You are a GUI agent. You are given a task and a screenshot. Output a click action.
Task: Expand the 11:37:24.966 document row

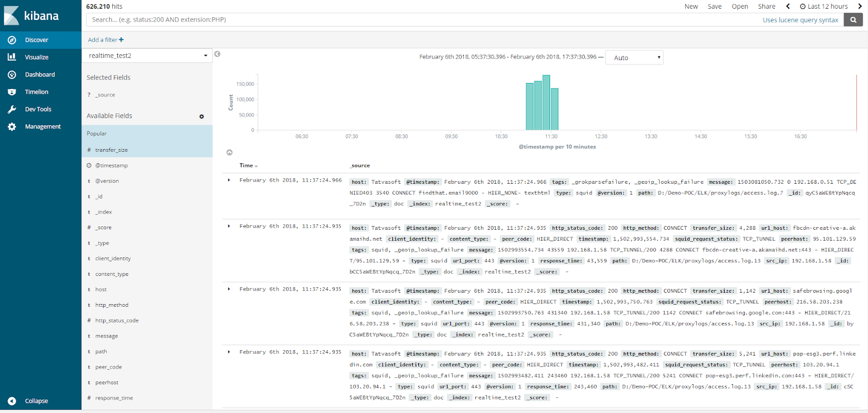click(x=229, y=180)
